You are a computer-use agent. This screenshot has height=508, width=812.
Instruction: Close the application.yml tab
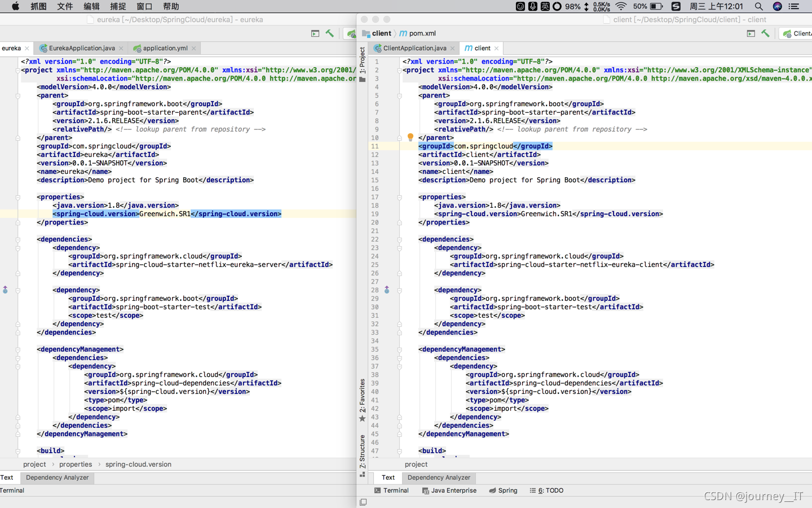pos(194,49)
